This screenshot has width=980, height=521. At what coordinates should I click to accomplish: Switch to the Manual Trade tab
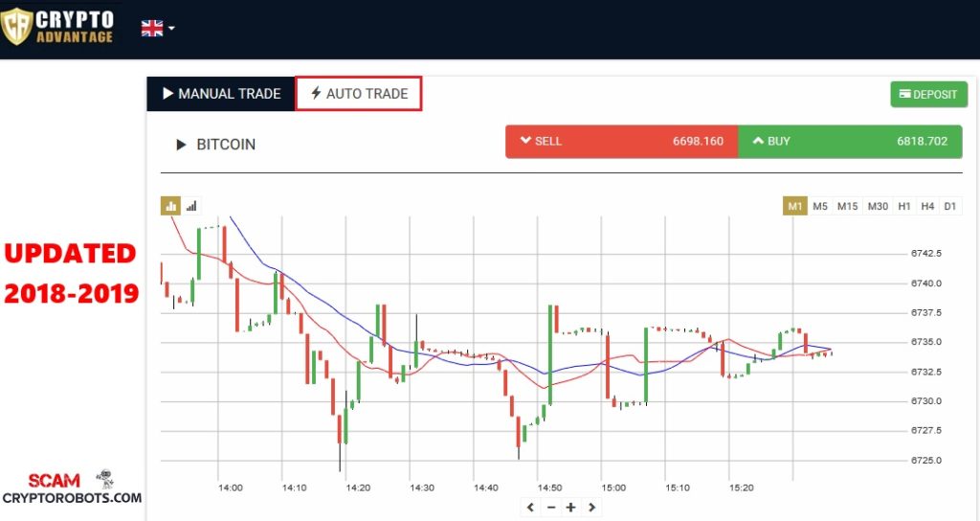click(221, 94)
